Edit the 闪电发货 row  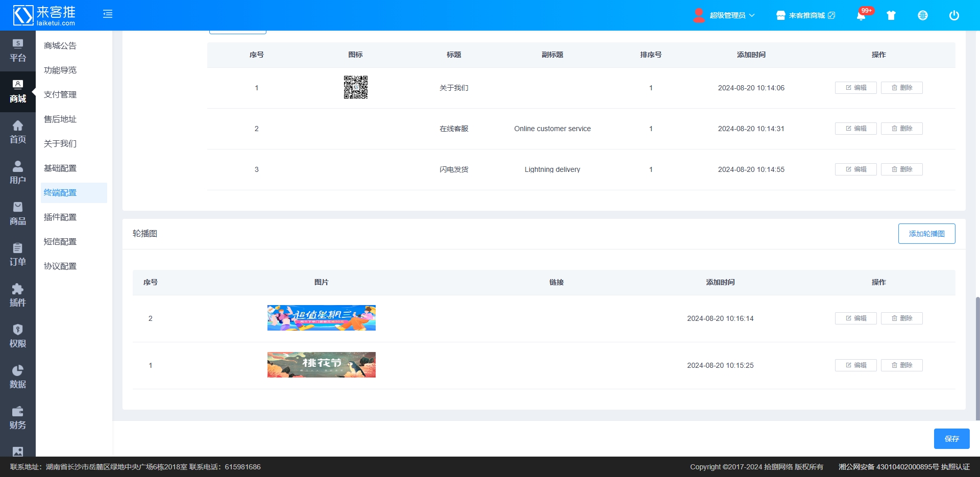tap(855, 169)
